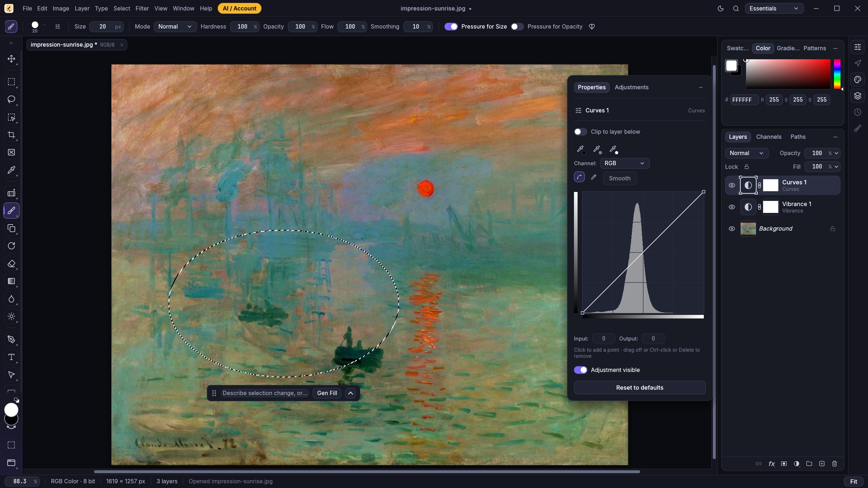Click the white point eyedropper in Curves
The width and height of the screenshot is (868, 488).
click(x=613, y=149)
